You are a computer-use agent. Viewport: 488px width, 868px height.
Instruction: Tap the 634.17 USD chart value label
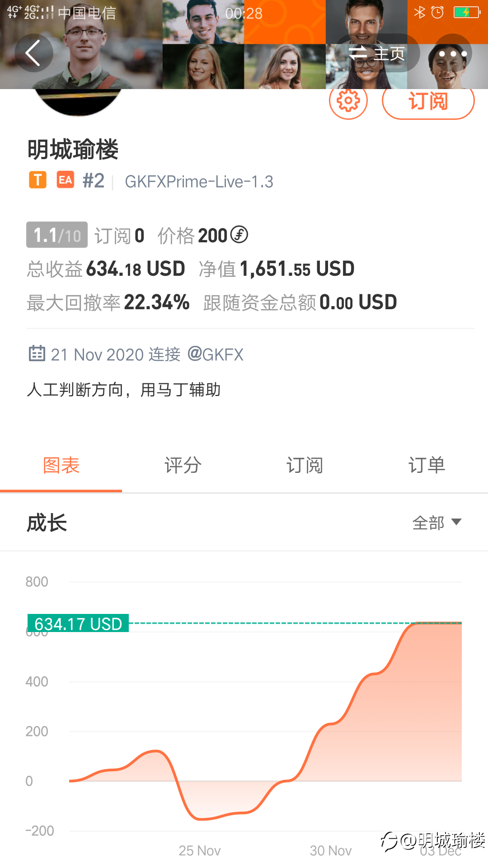coord(78,623)
